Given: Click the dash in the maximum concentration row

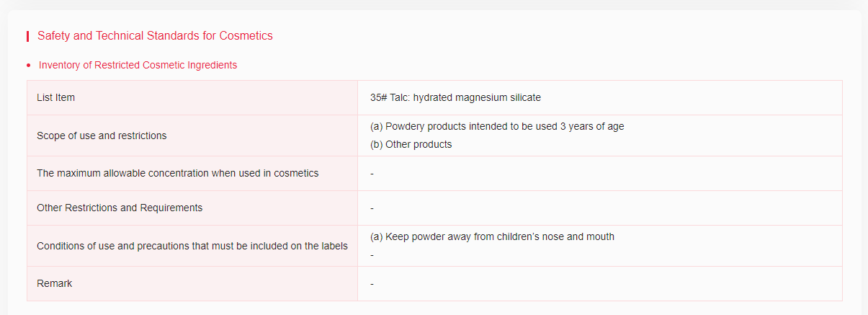Looking at the screenshot, I should [x=372, y=174].
